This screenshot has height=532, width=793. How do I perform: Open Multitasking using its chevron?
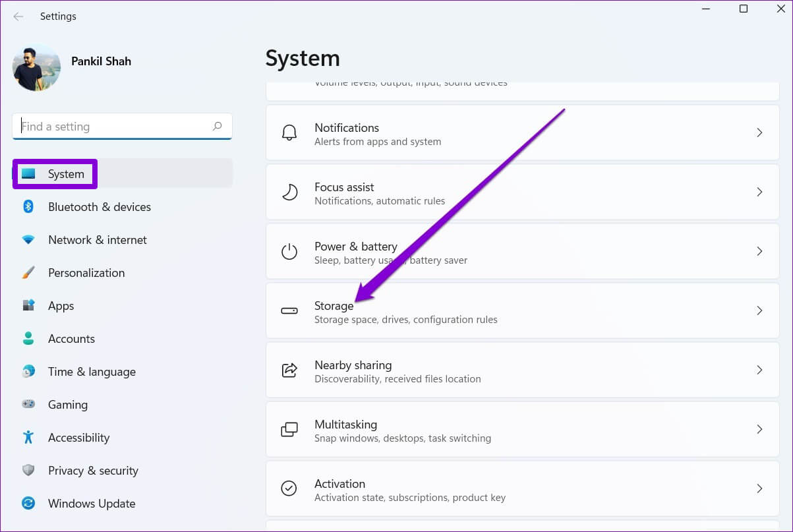(x=759, y=429)
